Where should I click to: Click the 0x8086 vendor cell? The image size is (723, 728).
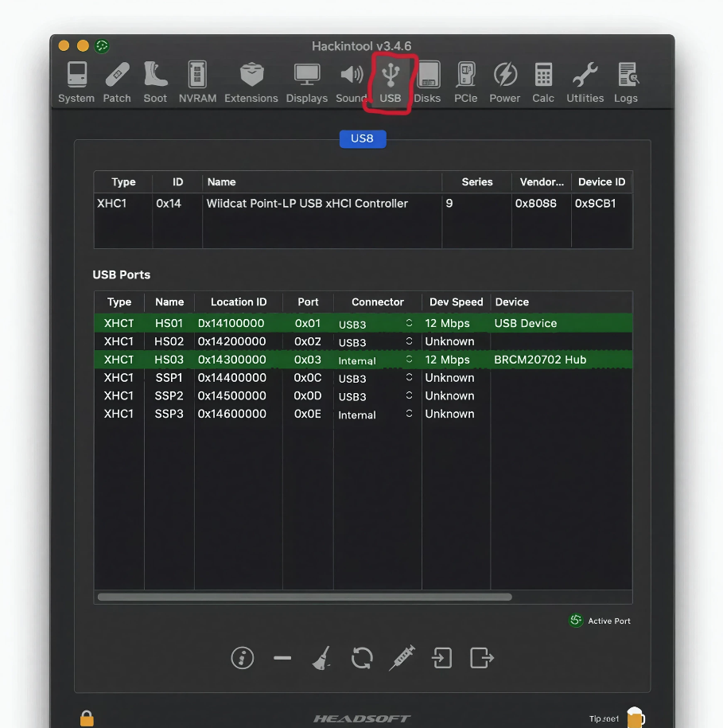[x=535, y=204]
